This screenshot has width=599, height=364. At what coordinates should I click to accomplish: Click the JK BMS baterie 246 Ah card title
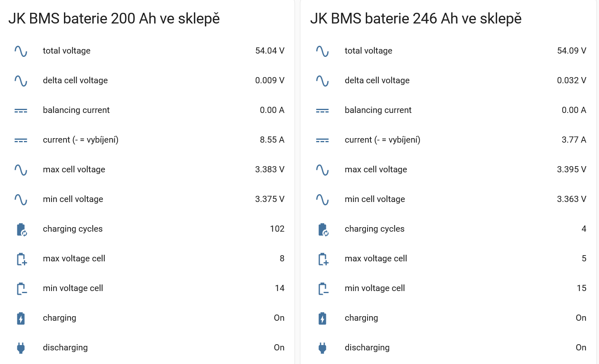click(x=415, y=19)
